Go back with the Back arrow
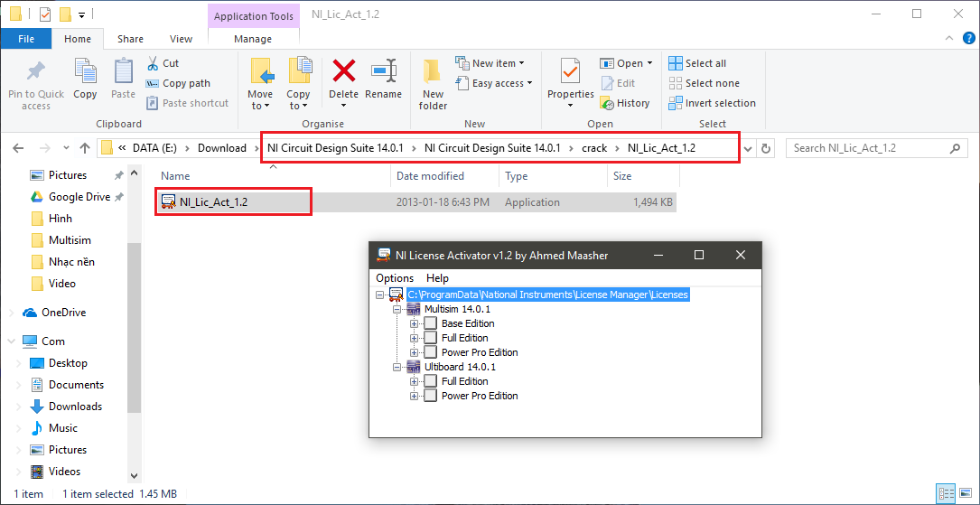The image size is (980, 505). tap(18, 148)
